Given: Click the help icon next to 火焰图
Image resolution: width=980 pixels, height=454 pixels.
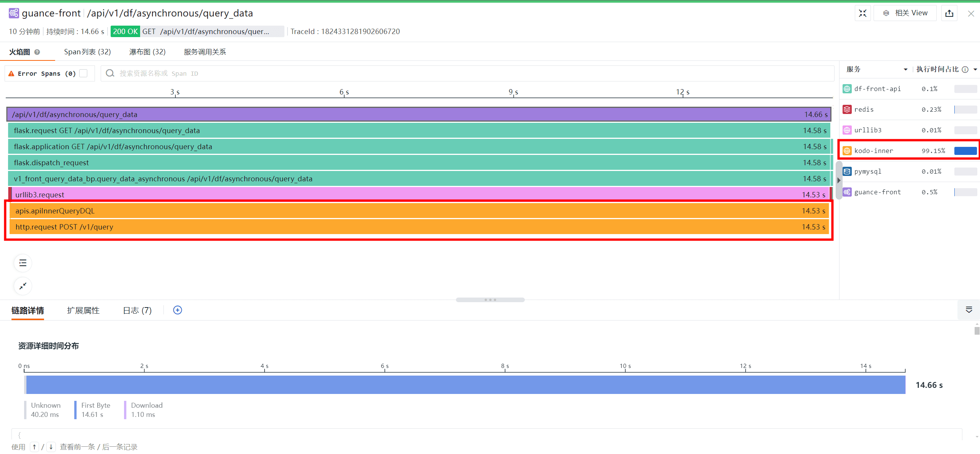Looking at the screenshot, I should 37,52.
